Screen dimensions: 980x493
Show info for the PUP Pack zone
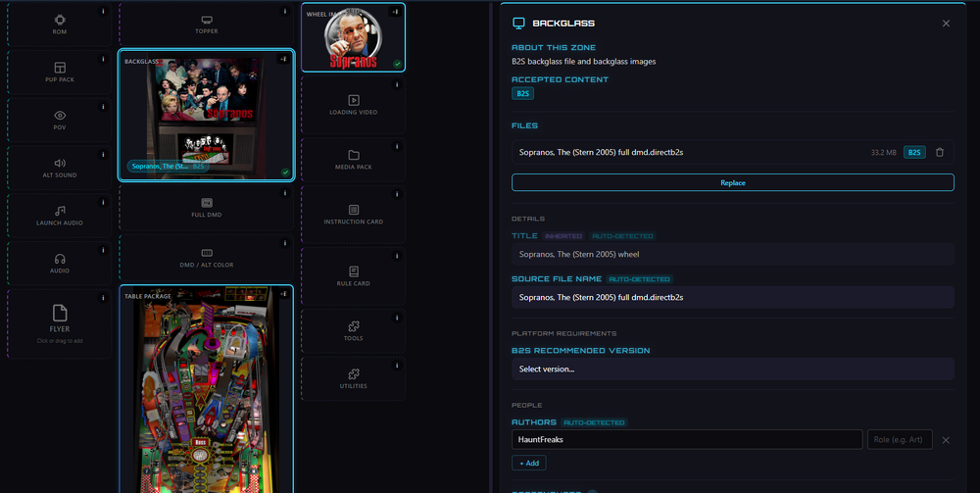click(x=103, y=59)
